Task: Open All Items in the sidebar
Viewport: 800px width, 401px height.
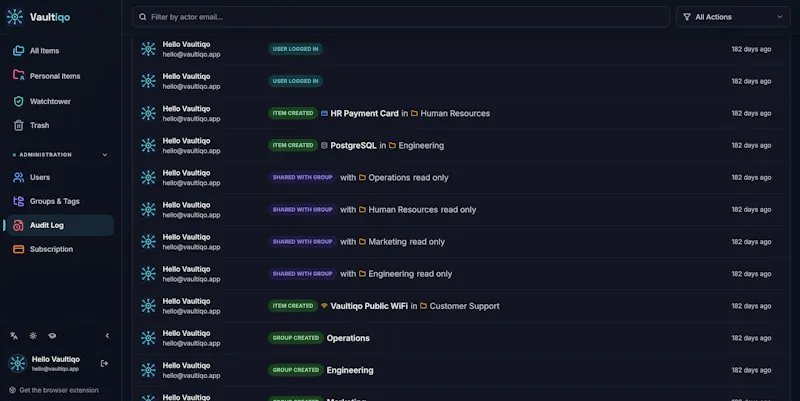Action: tap(60, 51)
